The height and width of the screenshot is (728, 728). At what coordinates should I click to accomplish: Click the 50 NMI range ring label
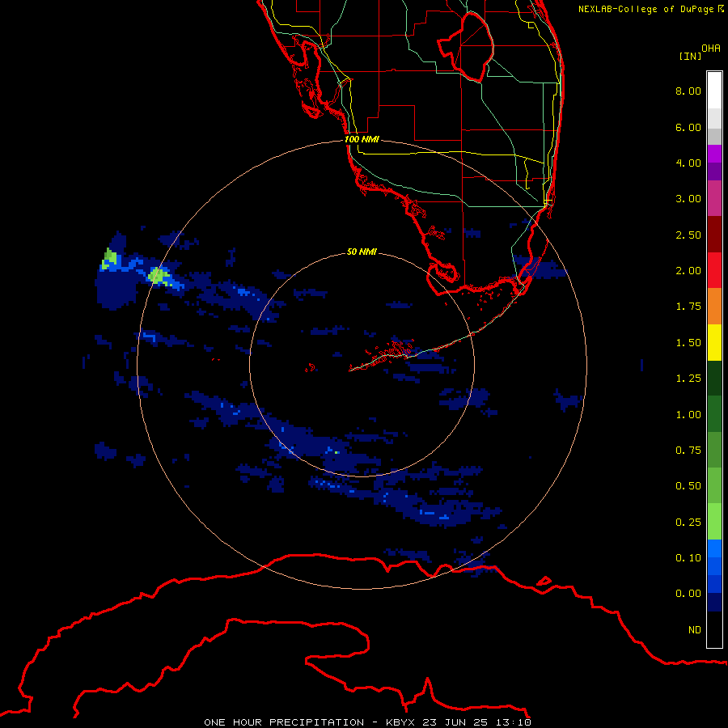pyautogui.click(x=362, y=252)
